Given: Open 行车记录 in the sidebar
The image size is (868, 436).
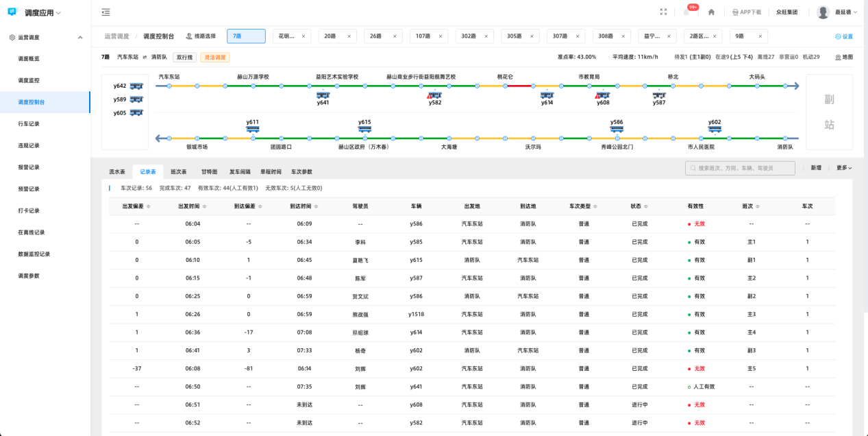Looking at the screenshot, I should [29, 124].
